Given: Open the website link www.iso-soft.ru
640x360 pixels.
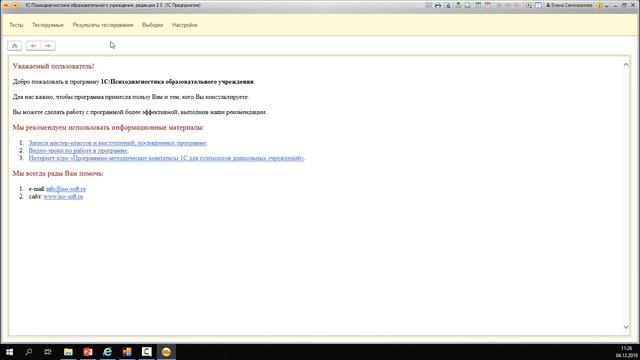Looking at the screenshot, I should (x=63, y=196).
